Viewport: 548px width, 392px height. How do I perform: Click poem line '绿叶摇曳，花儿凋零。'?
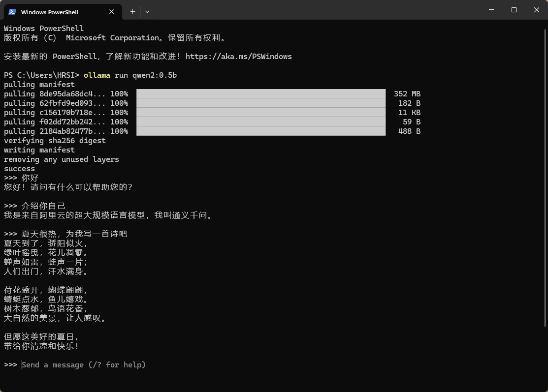45,253
